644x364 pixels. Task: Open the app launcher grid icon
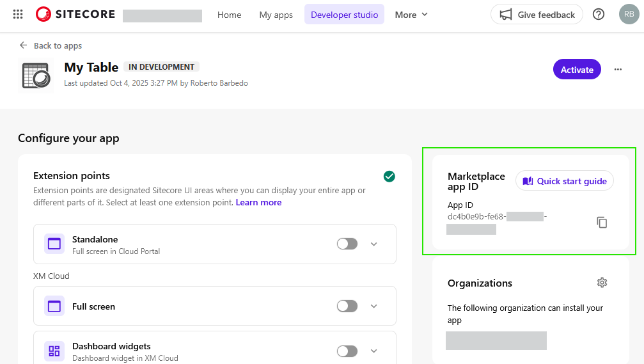18,14
